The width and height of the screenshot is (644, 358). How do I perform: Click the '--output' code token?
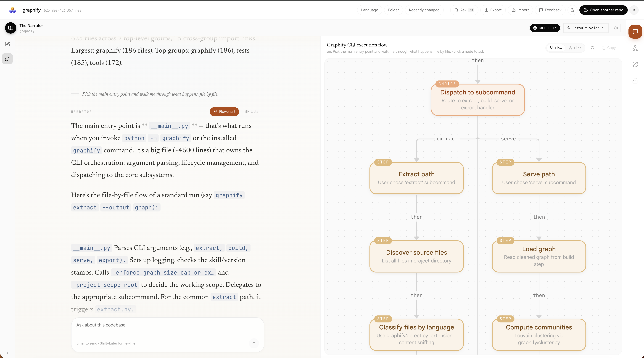click(x=116, y=207)
